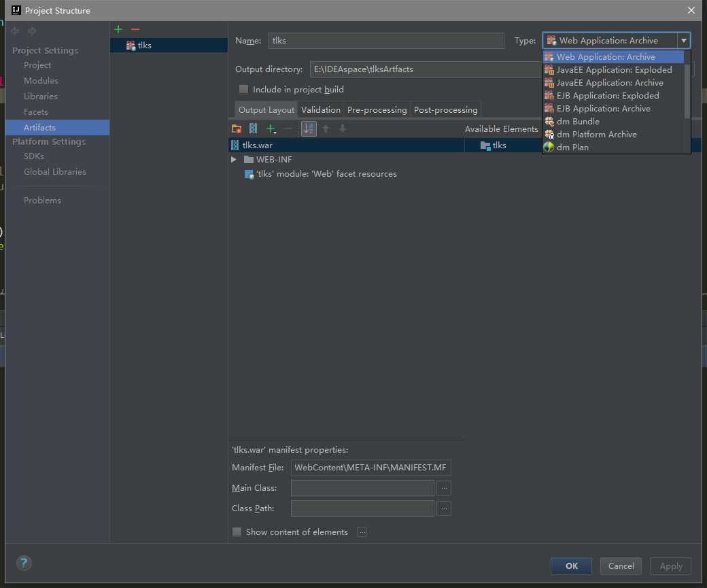Toggle sort elements by names and types
Viewport: 707px width, 588px height.
309,129
